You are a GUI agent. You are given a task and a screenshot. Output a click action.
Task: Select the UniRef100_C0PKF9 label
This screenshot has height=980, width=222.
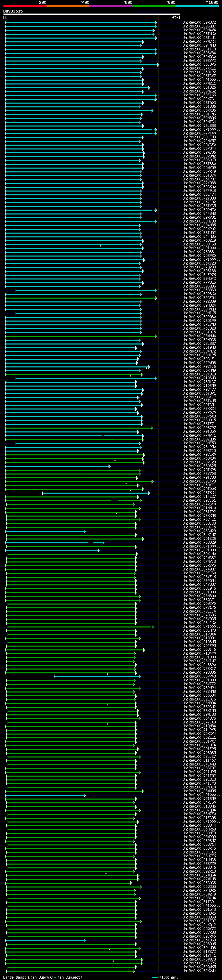tap(199, 172)
